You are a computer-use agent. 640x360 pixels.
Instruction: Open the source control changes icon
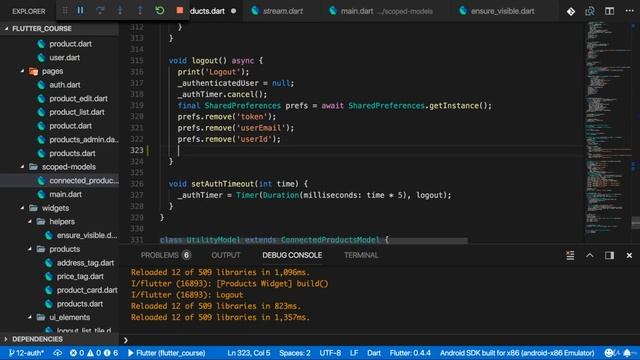tap(571, 11)
